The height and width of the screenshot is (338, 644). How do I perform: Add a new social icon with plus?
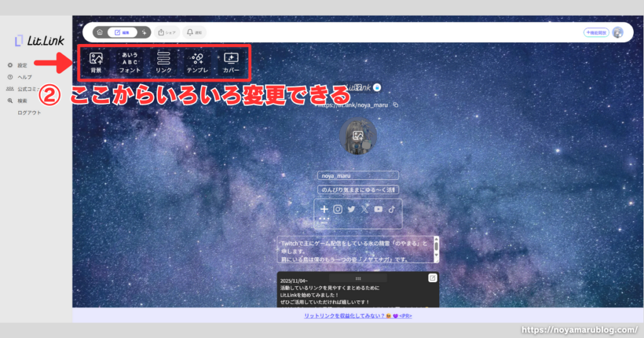click(x=324, y=209)
